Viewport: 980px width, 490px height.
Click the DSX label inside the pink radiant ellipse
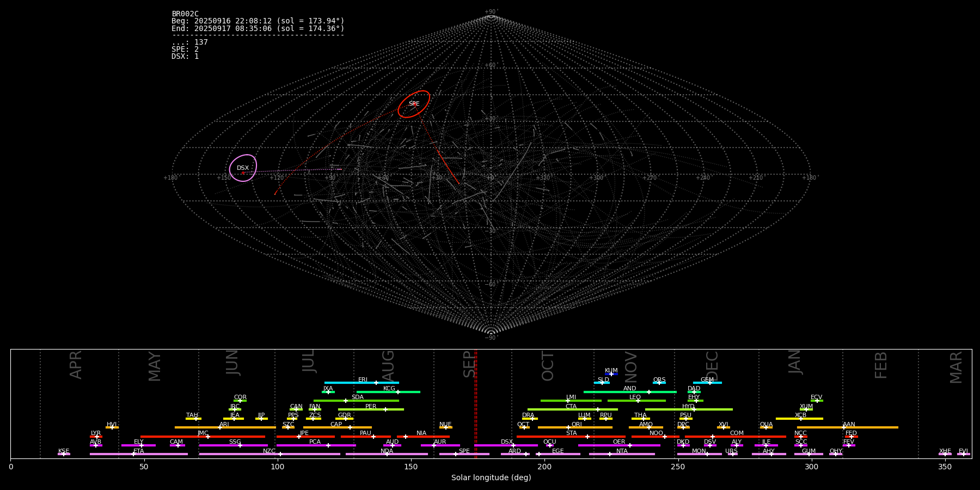243,168
